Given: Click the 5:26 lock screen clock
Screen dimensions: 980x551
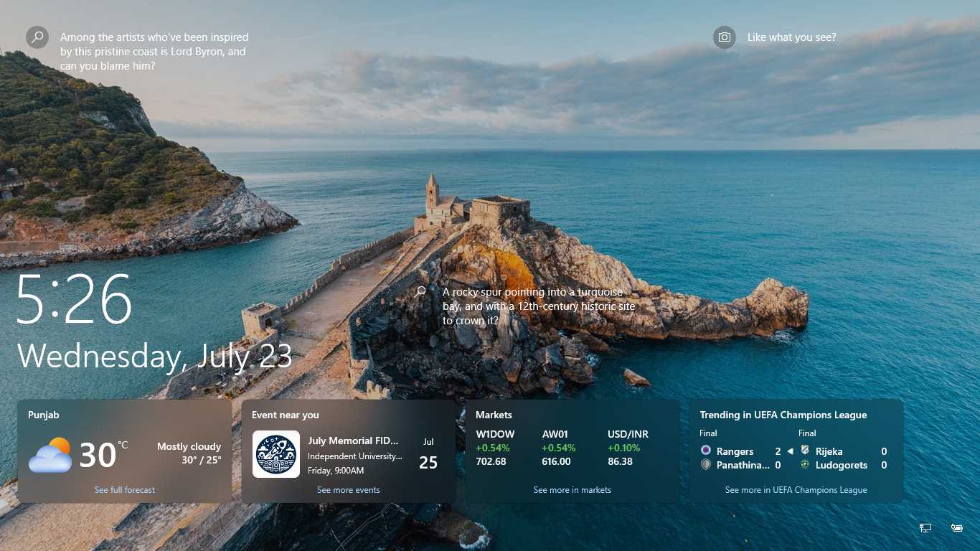Looking at the screenshot, I should pos(75,299).
